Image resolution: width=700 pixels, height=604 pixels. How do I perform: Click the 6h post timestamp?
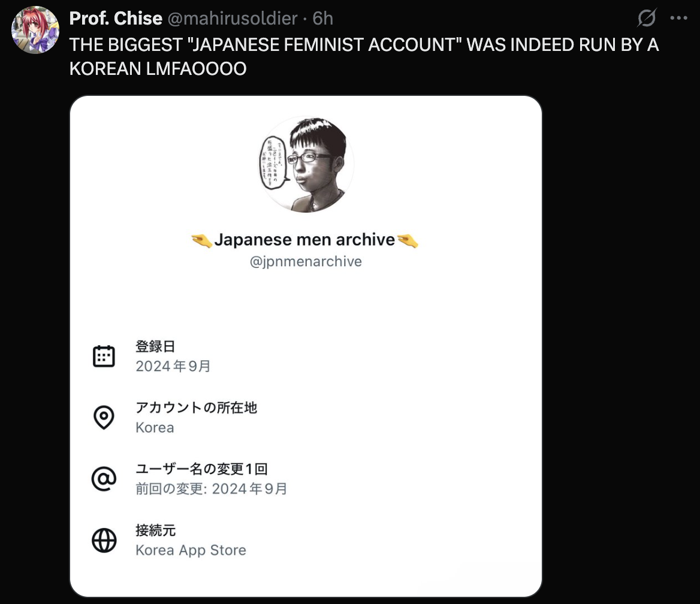point(323,19)
